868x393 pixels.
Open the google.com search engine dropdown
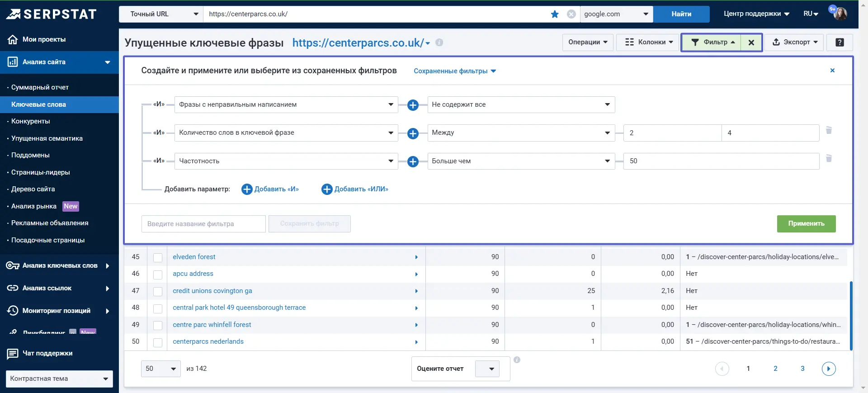(x=616, y=14)
